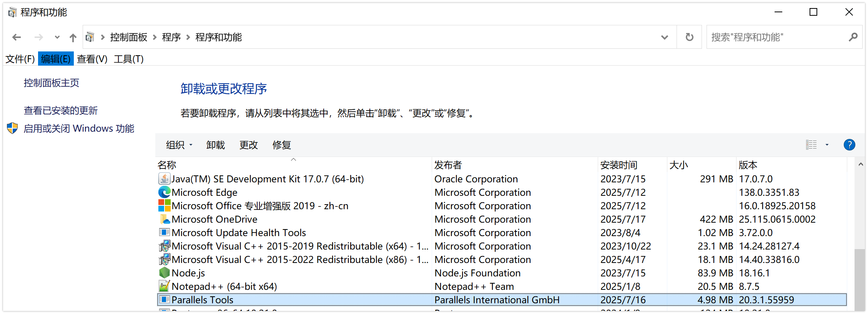This screenshot has height=314, width=868.
Task: Select the Parallels Tools program name
Action: click(203, 300)
